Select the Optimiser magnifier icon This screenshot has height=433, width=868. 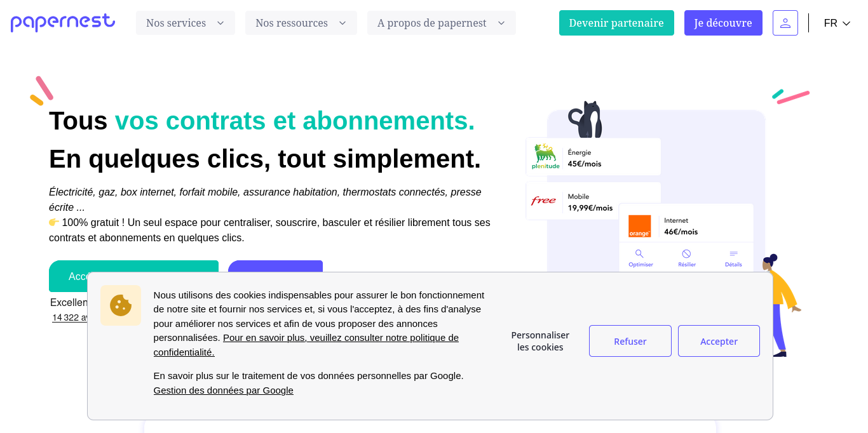[x=639, y=253]
